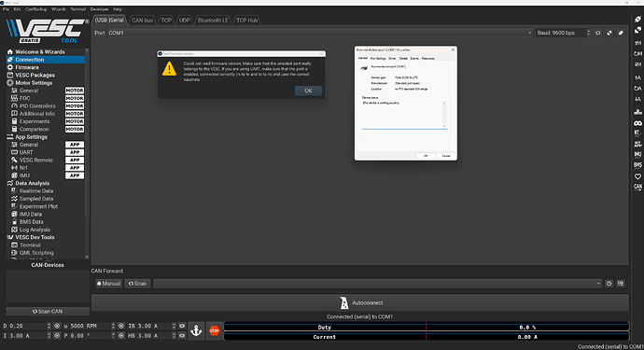Open the CAN Forward device dropdown

377,284
